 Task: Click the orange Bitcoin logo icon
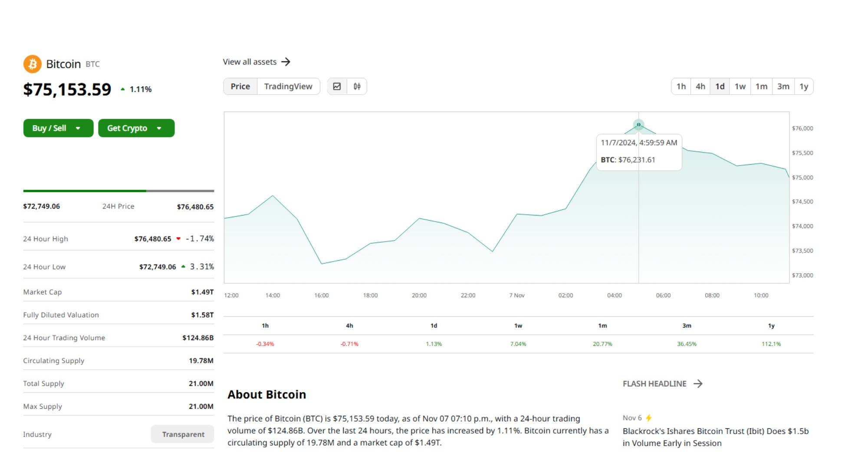point(32,64)
